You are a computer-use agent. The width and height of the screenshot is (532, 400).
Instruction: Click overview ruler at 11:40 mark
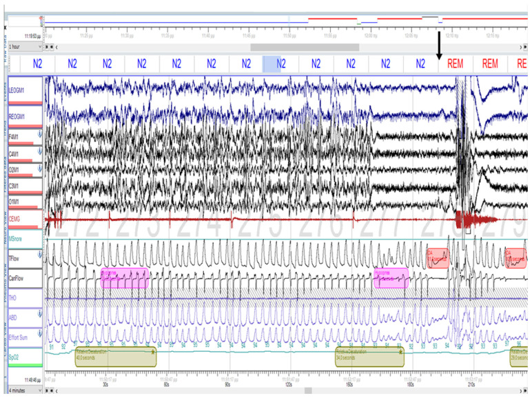[x=208, y=35]
